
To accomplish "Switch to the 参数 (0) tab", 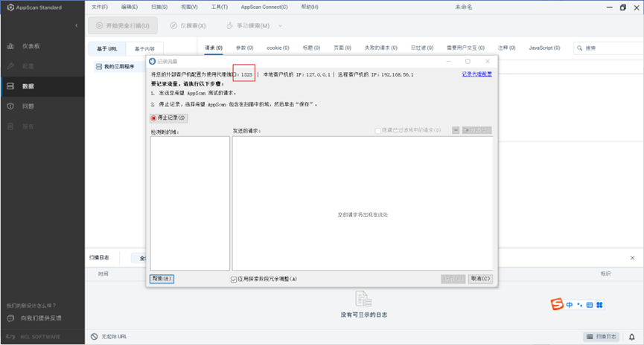I will (244, 48).
